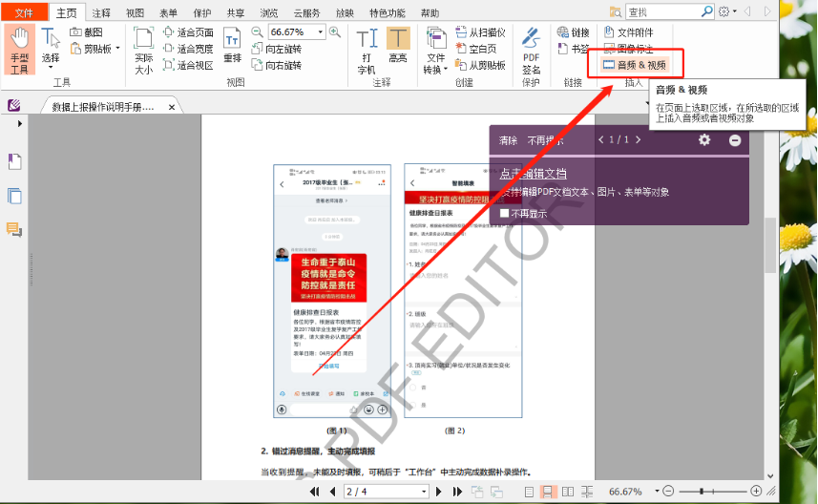The width and height of the screenshot is (818, 504).
Task: Close the 数据上报操作说明手册 document tab
Action: tap(172, 107)
